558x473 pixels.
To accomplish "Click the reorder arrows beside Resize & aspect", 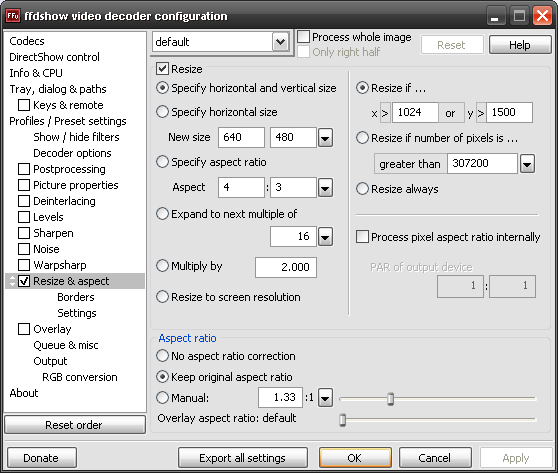I will click(12, 281).
